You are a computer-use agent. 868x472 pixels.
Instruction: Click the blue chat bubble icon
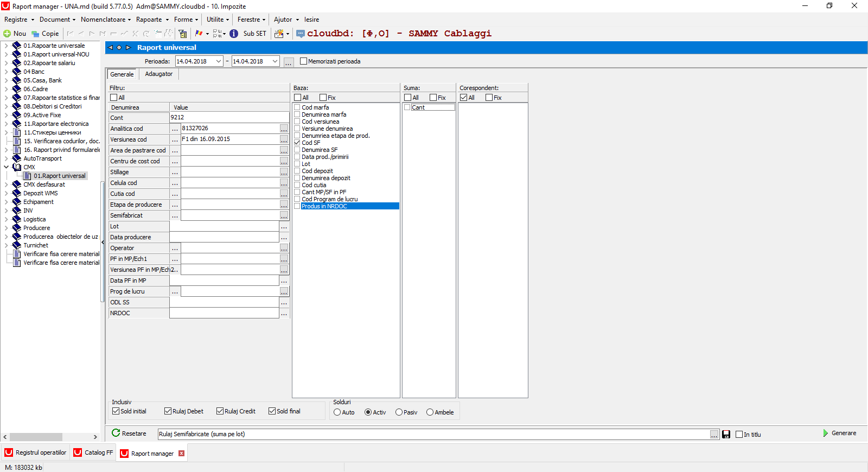(x=301, y=34)
